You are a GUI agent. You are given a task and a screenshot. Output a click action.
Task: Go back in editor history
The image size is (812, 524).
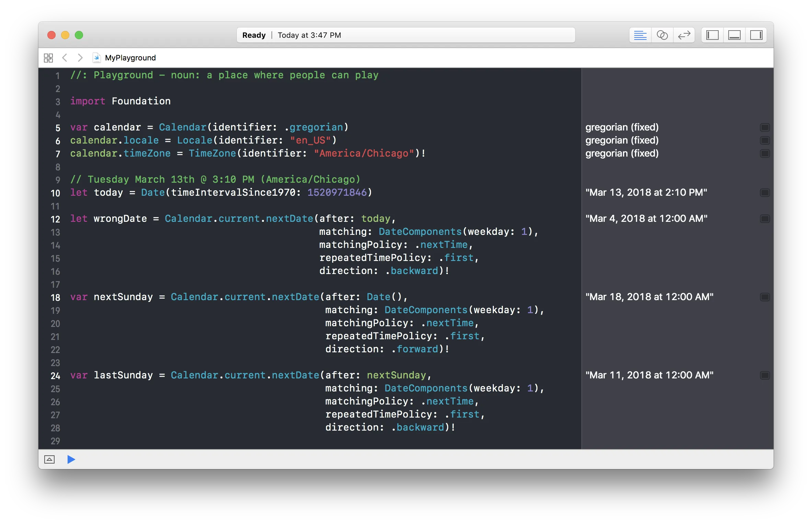click(x=65, y=58)
